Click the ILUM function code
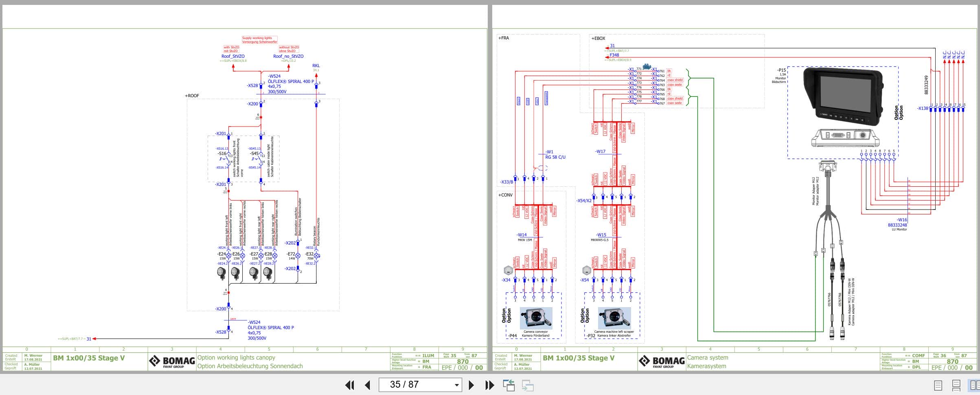This screenshot has height=395, width=980. click(x=428, y=356)
